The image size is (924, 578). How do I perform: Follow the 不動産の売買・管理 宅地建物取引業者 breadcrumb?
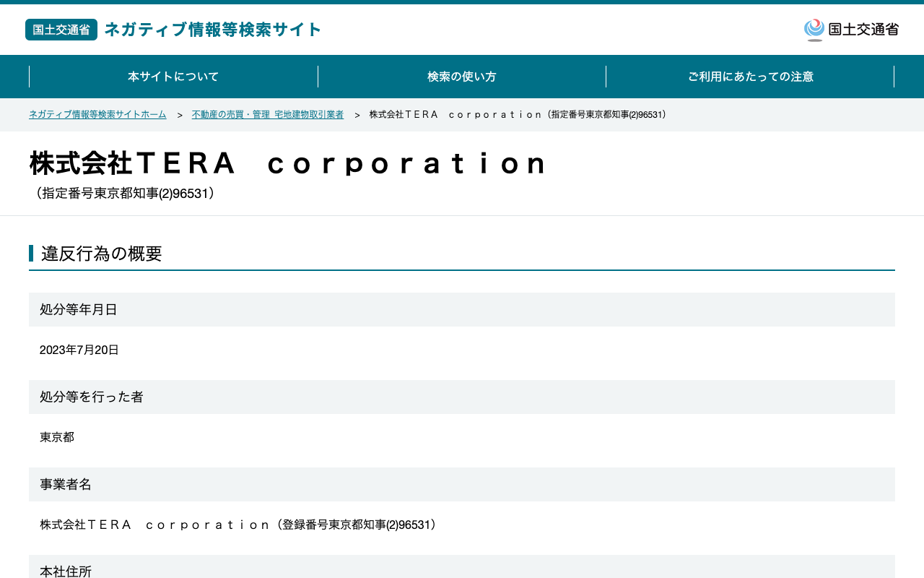point(268,115)
